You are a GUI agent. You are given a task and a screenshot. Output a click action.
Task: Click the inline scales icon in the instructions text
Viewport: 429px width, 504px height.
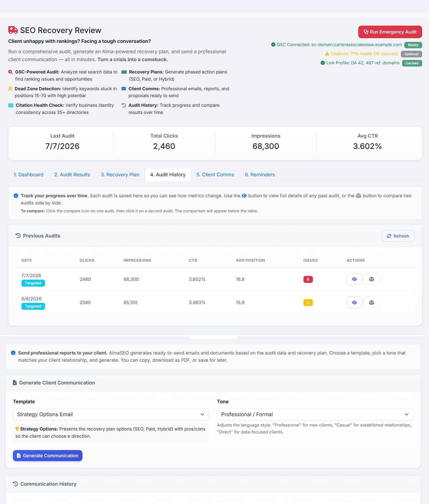coord(358,196)
